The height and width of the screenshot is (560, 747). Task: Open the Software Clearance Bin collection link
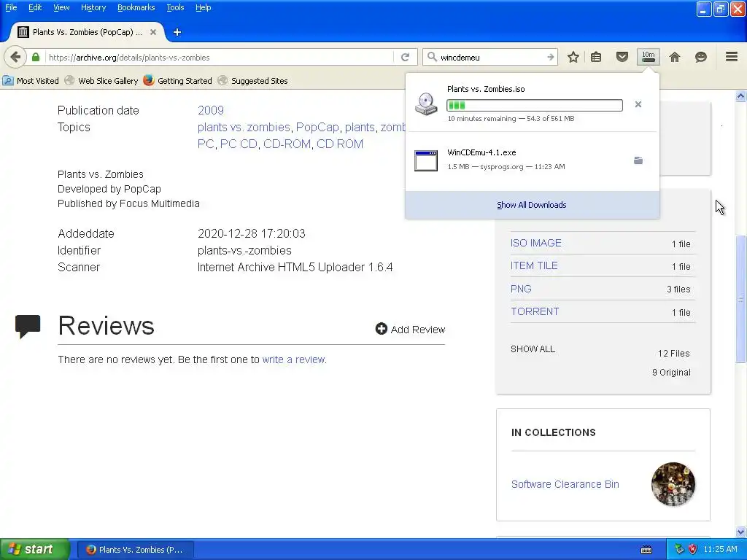pyautogui.click(x=565, y=484)
